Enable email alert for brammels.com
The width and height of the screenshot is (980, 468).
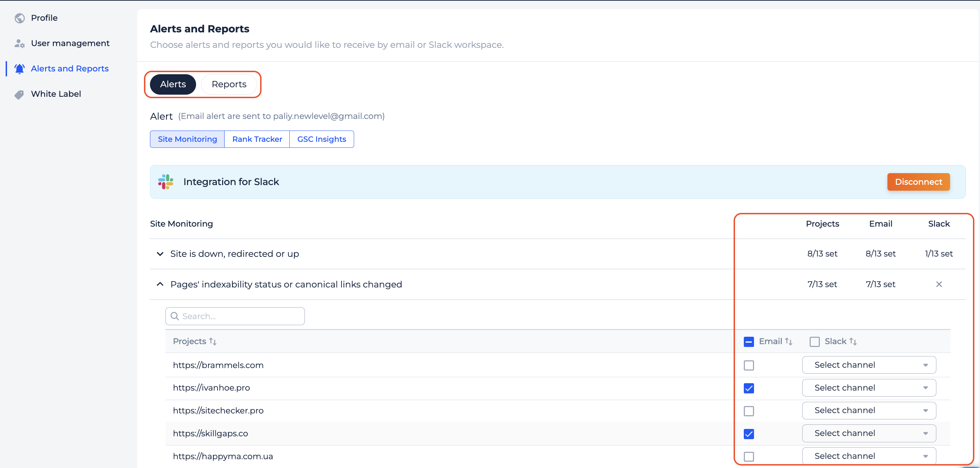pyautogui.click(x=749, y=365)
